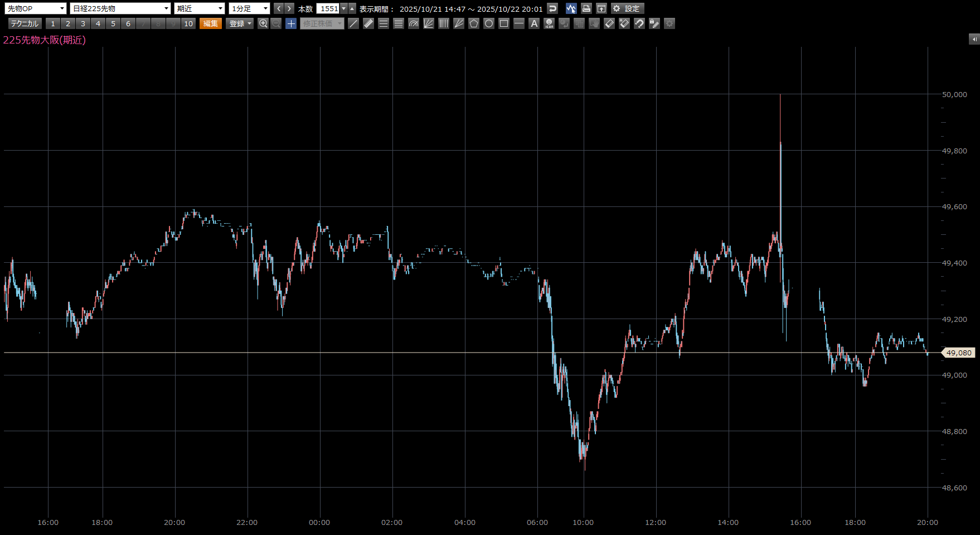980x535 pixels.
Task: Toggle the magnet snap mode
Action: click(x=639, y=23)
